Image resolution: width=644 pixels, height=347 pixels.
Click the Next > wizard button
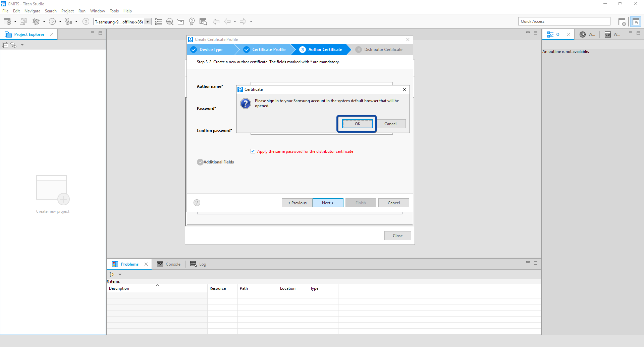[x=328, y=203]
